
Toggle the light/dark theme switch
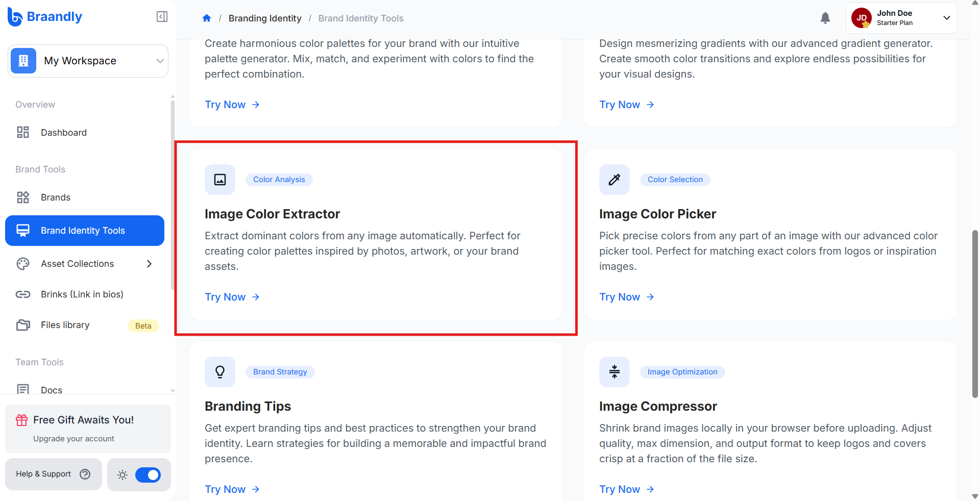[148, 475]
